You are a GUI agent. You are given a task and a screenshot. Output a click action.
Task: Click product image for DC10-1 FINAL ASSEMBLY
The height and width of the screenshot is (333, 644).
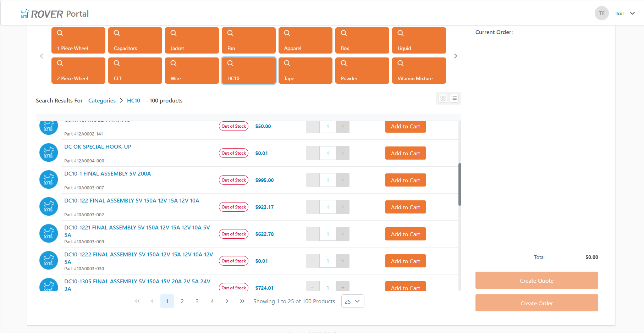pyautogui.click(x=49, y=179)
